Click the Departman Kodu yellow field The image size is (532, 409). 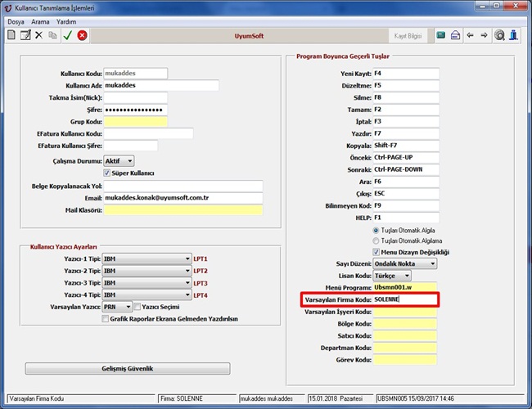click(405, 348)
